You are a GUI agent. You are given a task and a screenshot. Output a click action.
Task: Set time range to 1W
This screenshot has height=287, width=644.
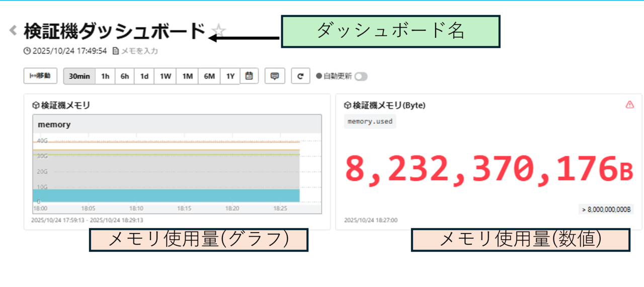[x=166, y=77]
